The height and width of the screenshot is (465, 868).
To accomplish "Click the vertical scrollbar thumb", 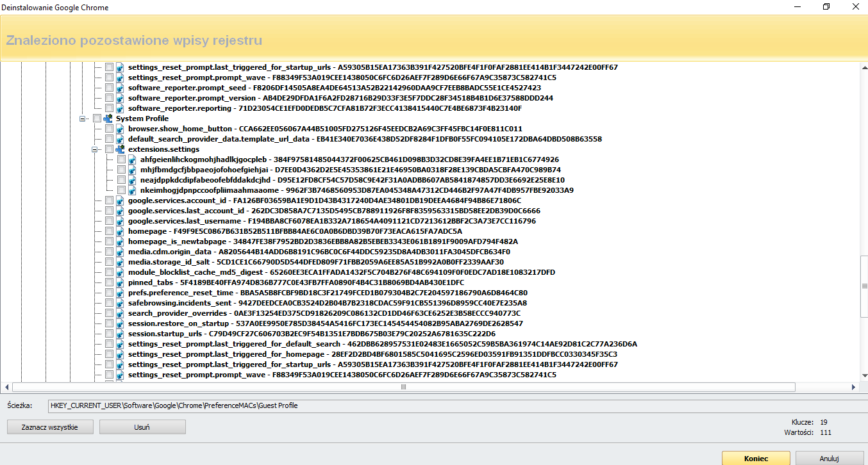I will (864, 286).
